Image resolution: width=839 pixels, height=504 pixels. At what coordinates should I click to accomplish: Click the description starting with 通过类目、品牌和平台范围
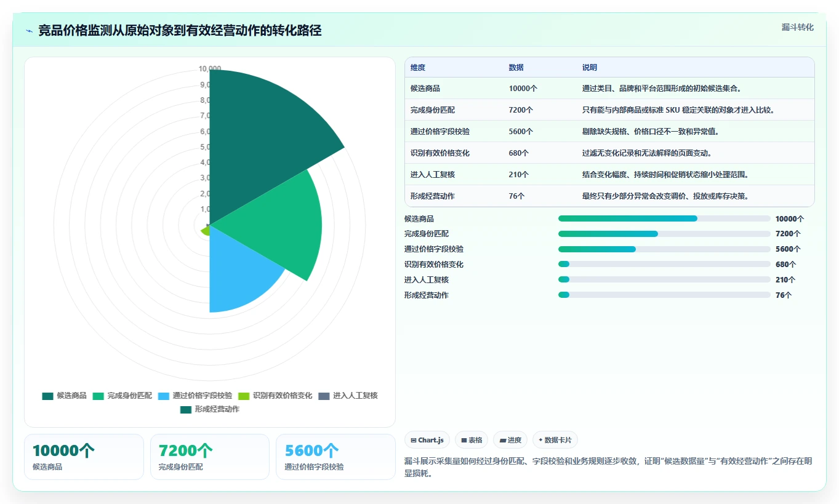pyautogui.click(x=662, y=89)
